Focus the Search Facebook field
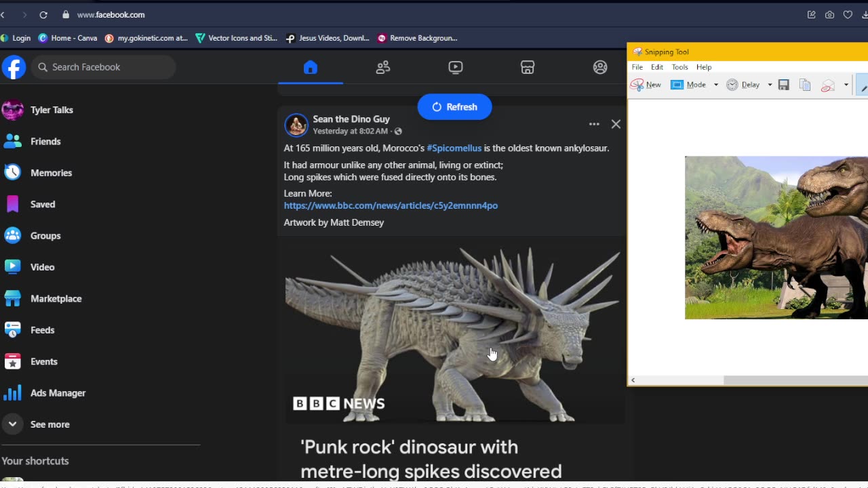 [103, 67]
